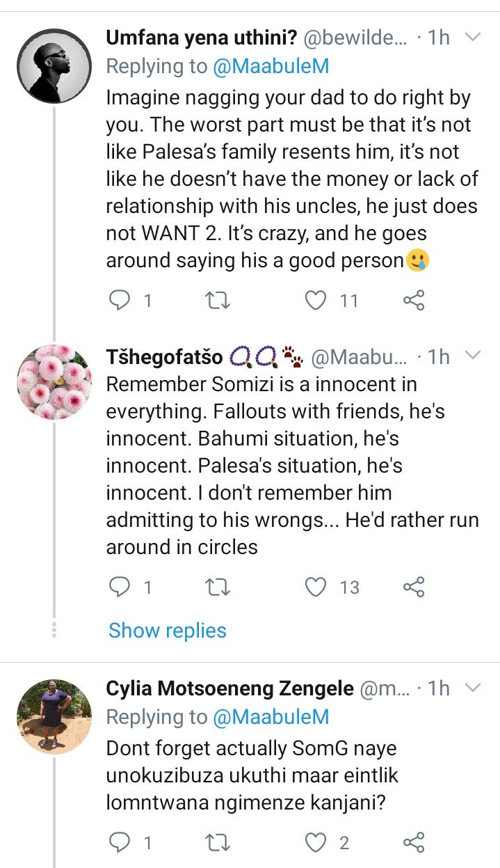The height and width of the screenshot is (868, 500).
Task: Share Tšhegofatšo's tweet
Action: [414, 587]
